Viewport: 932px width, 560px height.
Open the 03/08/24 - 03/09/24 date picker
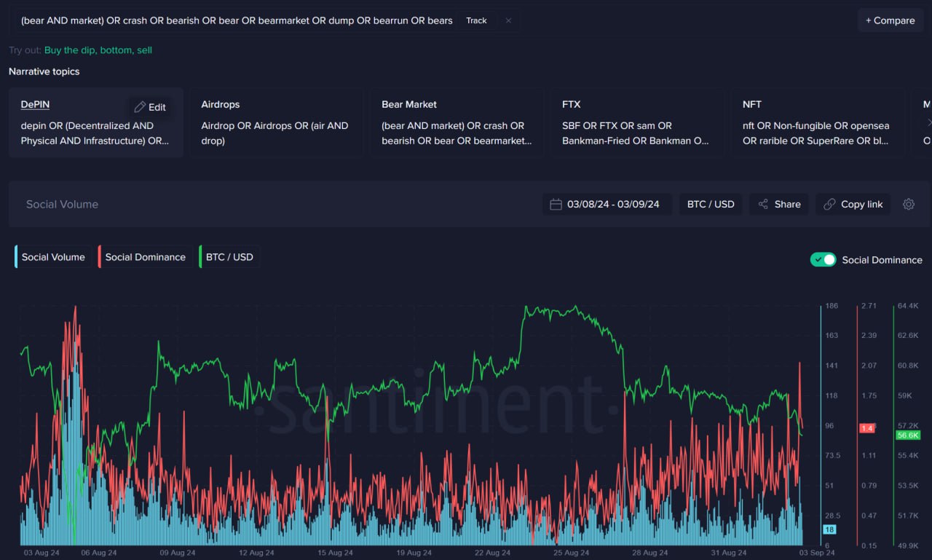coord(607,205)
